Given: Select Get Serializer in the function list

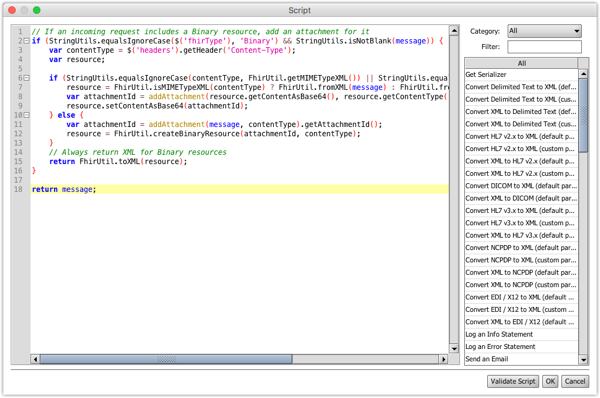Looking at the screenshot, I should (x=521, y=75).
